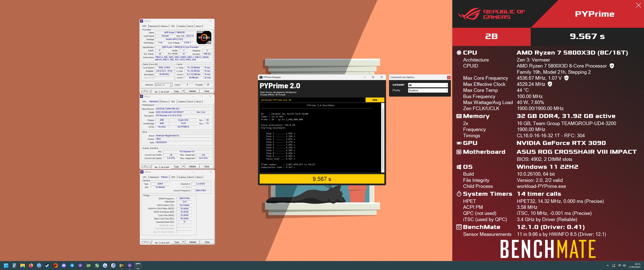This screenshot has width=644, height=270.
Task: Open the volume control in the tray
Action: 624,265
